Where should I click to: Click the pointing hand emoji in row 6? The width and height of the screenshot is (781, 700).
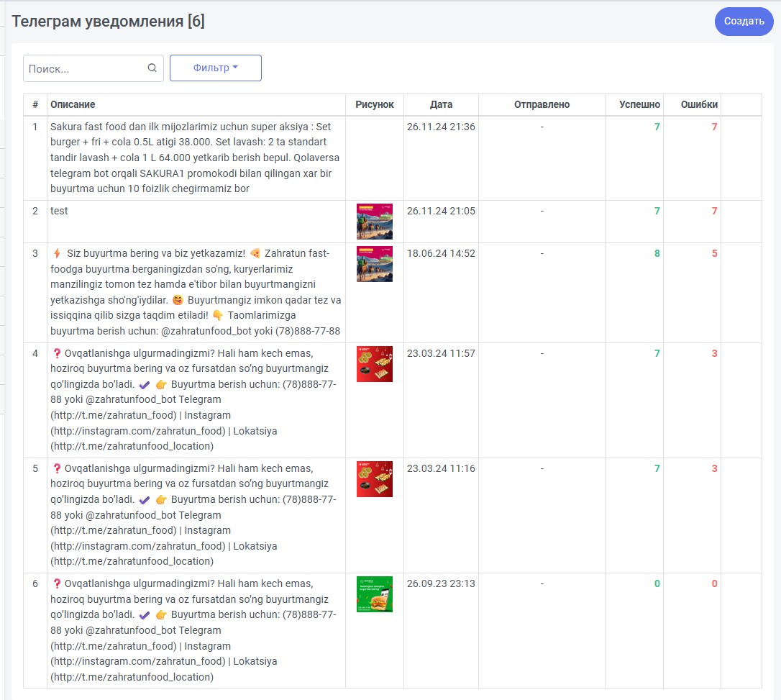pyautogui.click(x=161, y=615)
